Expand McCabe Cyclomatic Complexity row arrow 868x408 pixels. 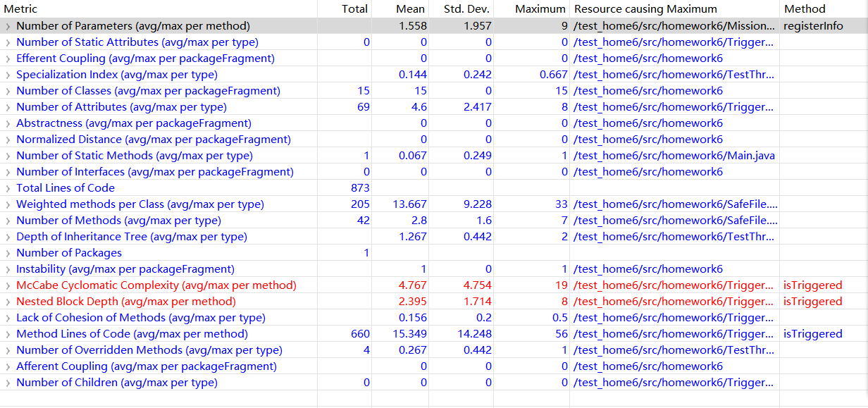click(8, 285)
